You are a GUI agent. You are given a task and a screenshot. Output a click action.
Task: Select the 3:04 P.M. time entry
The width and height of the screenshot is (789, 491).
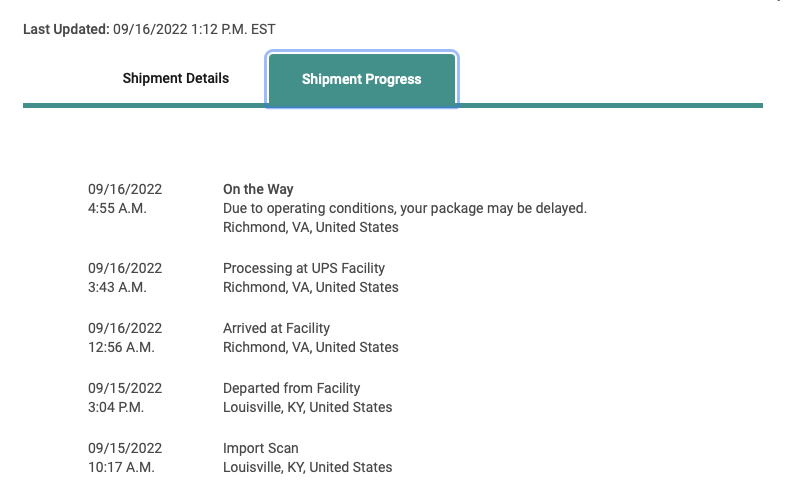117,407
